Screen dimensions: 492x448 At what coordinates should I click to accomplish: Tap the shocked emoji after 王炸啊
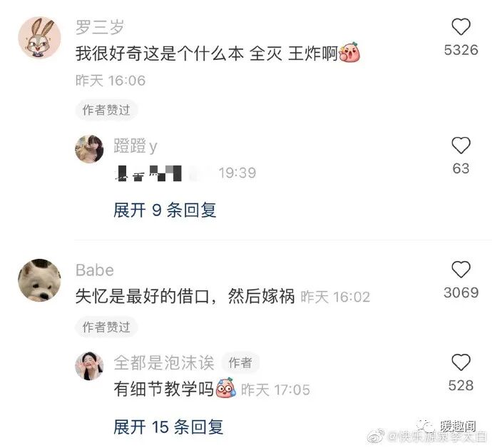(x=349, y=52)
